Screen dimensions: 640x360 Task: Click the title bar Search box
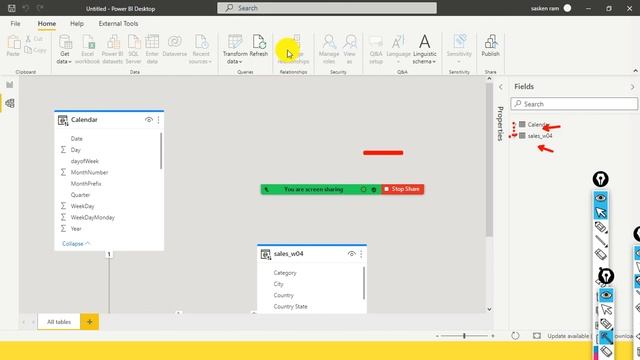[327, 8]
